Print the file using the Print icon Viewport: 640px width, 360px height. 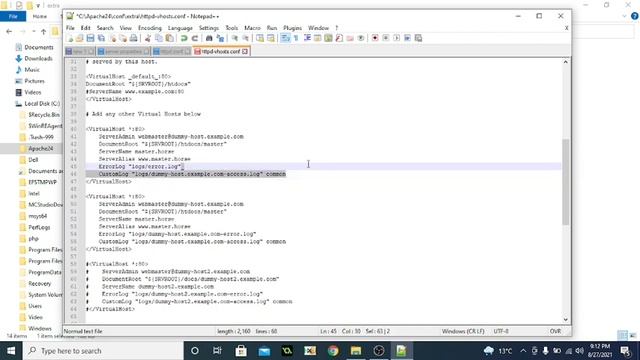click(x=133, y=38)
